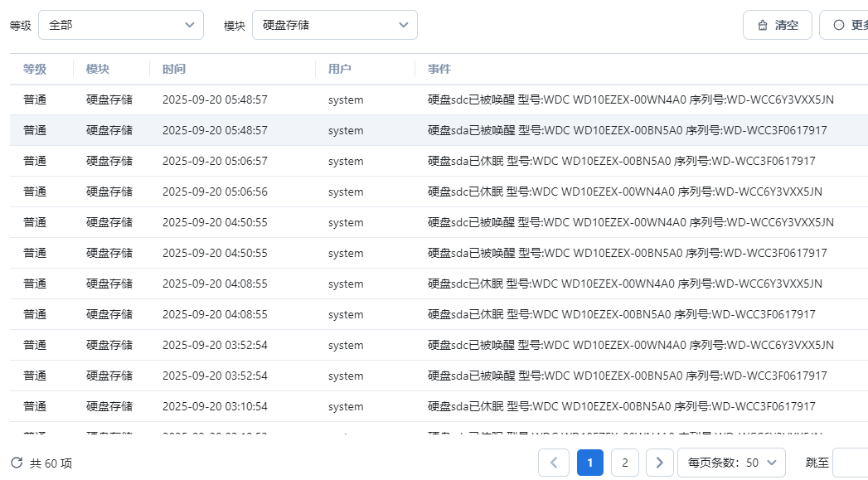Click the circle icon in the 更多 button
The image size is (868, 480).
click(x=839, y=25)
